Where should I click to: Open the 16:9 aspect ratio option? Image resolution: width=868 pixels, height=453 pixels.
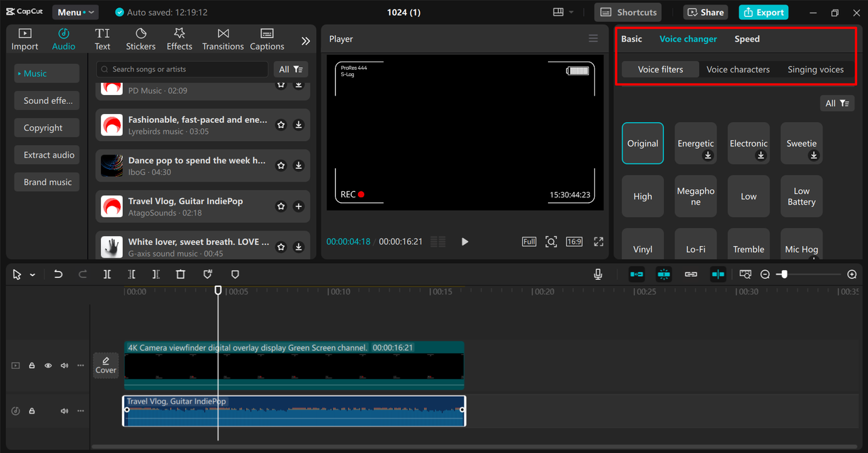(574, 241)
